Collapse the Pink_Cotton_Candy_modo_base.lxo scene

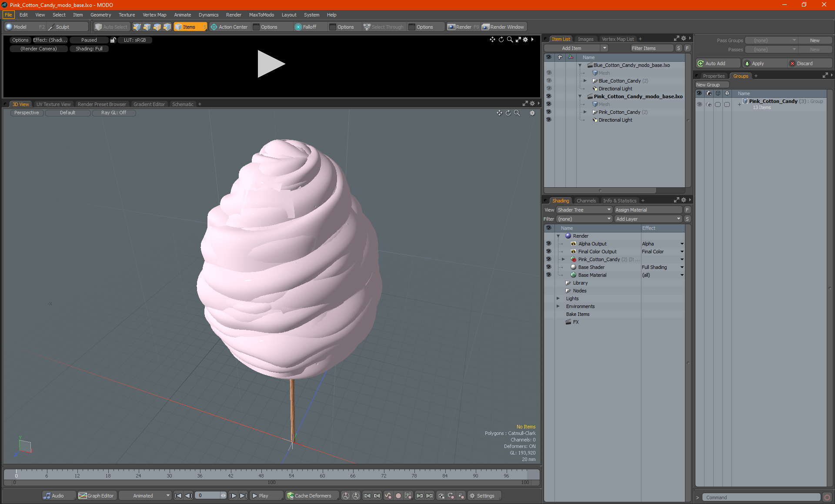[580, 96]
